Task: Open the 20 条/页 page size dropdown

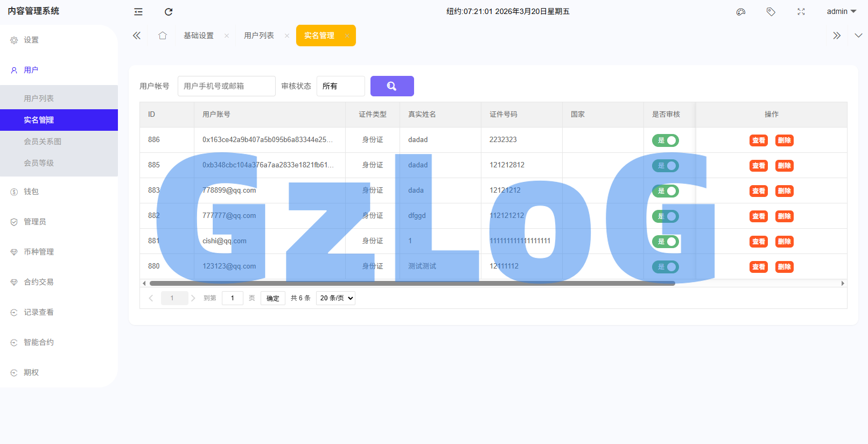Action: click(335, 298)
